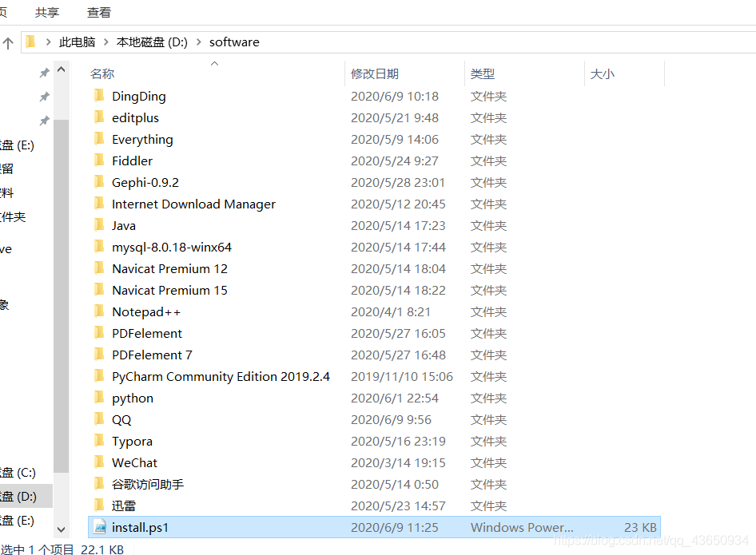Viewport: 756px width, 555px height.
Task: Click the Internet Download Manager folder icon
Action: coord(99,204)
